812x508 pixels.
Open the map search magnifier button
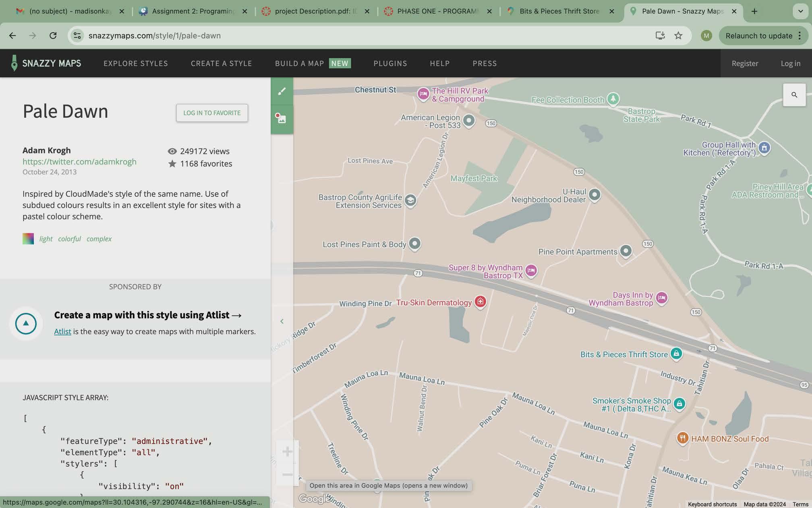[794, 95]
